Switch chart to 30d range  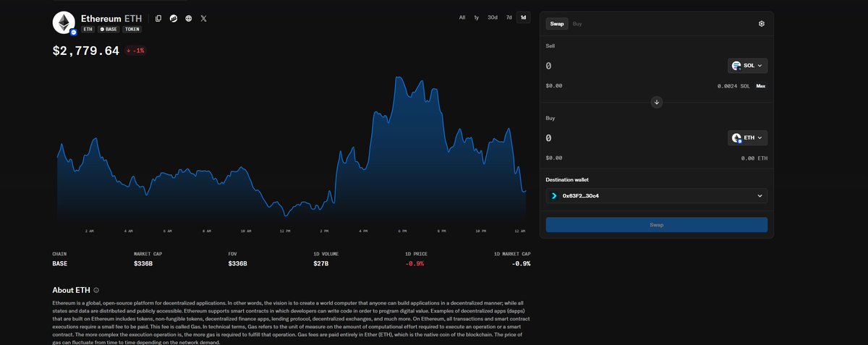click(492, 17)
